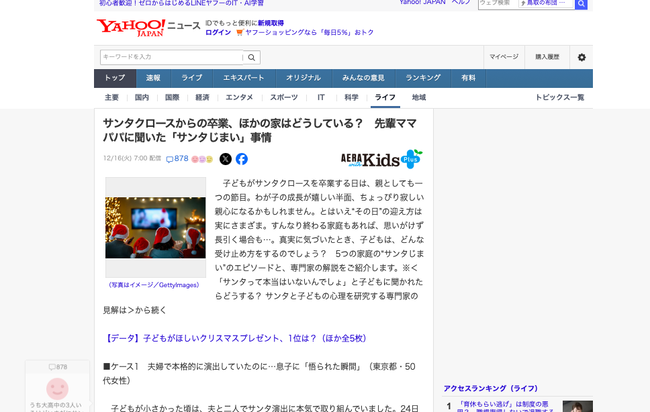Click the photo caption 写真はイメージ/GettyImages
Image resolution: width=650 pixels, height=412 pixels.
point(154,285)
